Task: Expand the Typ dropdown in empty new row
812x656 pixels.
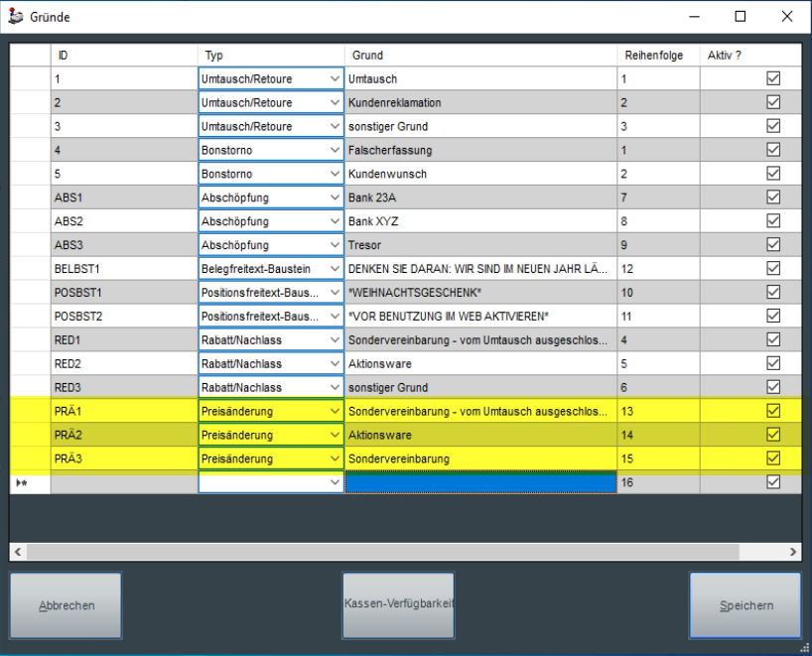Action: pyautogui.click(x=334, y=482)
